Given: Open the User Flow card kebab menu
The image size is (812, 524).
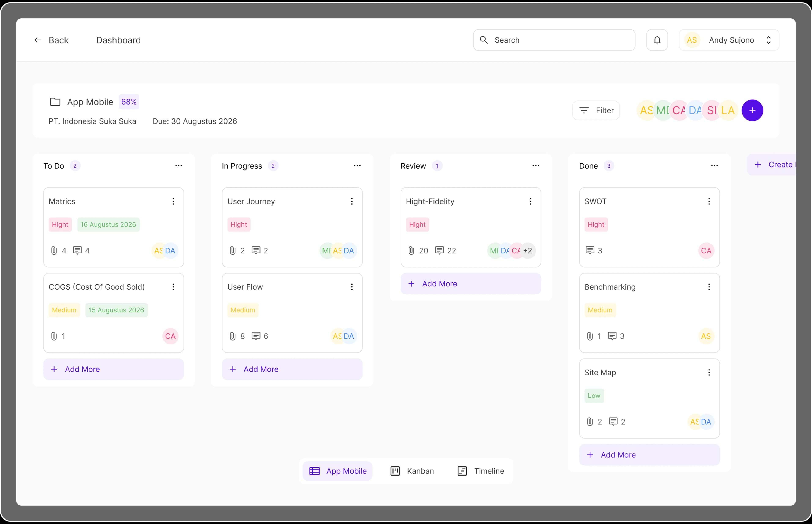Looking at the screenshot, I should pos(352,287).
